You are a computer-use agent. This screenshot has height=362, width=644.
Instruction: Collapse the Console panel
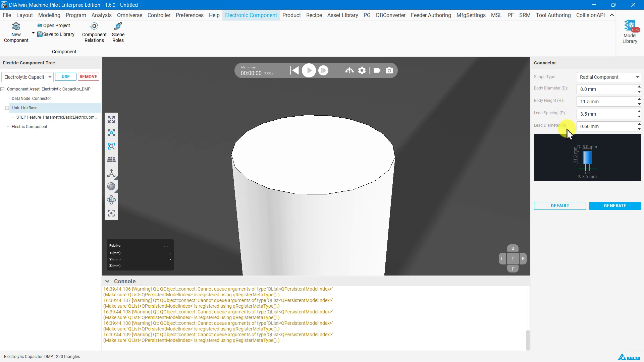[107, 281]
